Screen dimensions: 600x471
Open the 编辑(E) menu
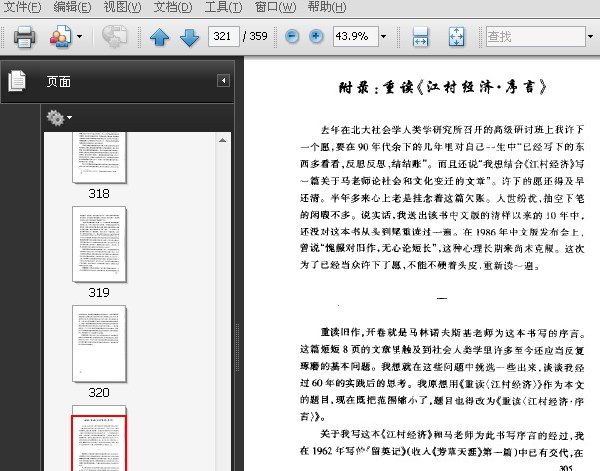tap(72, 7)
